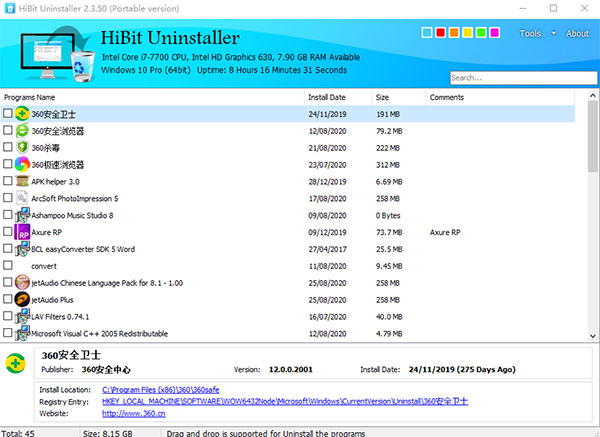Screen dimensions: 600x437
Task: Click the Search input field
Action: click(x=523, y=78)
